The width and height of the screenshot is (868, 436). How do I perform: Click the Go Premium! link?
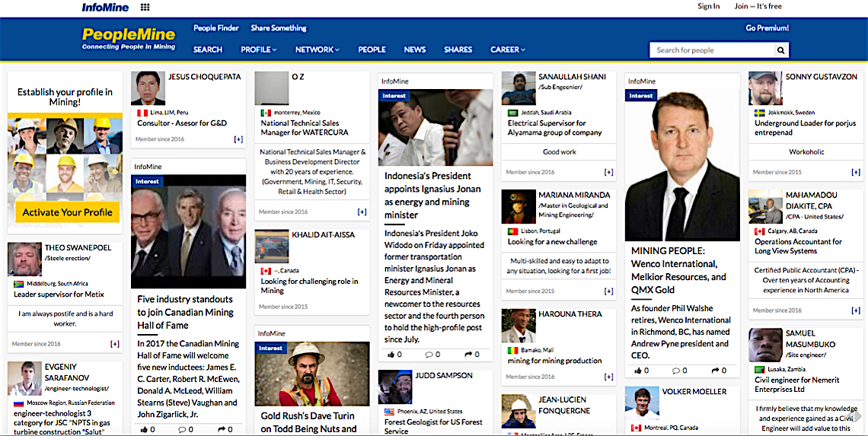click(767, 28)
